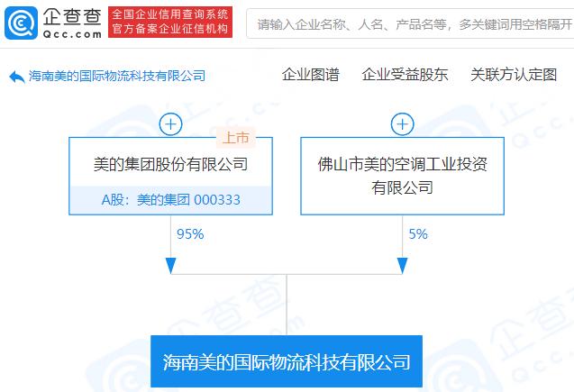Click the blue back arrow icon
Image resolution: width=574 pixels, height=392 pixels.
[x=17, y=77]
